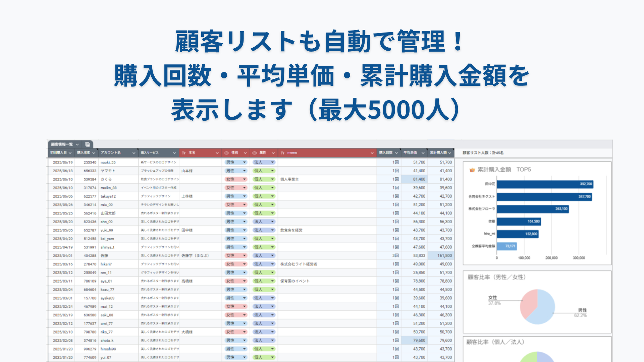Open the 女性 gender chip for riko_77
Screen dimensions: 644x362
click(x=236, y=332)
